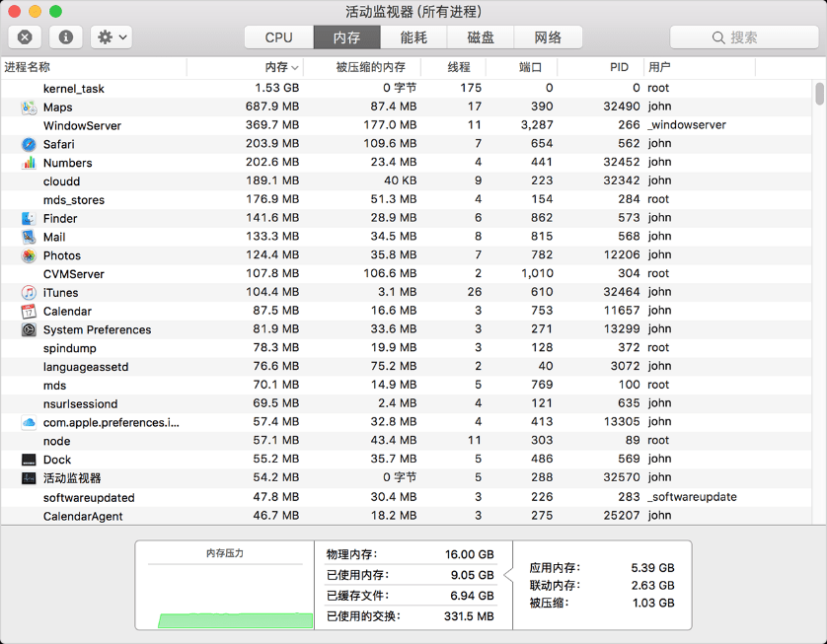
Task: Click the 被压缩 1.03 GB value
Action: pyautogui.click(x=653, y=603)
